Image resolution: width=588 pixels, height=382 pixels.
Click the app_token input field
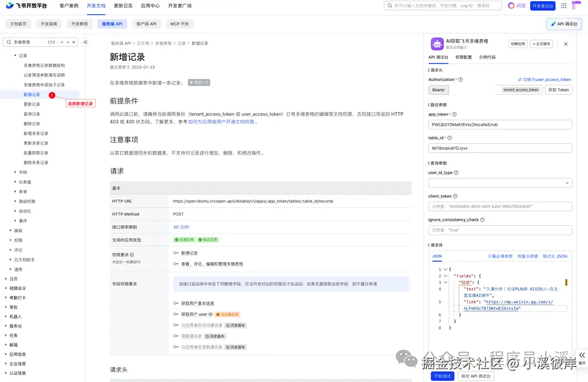pyautogui.click(x=500, y=125)
